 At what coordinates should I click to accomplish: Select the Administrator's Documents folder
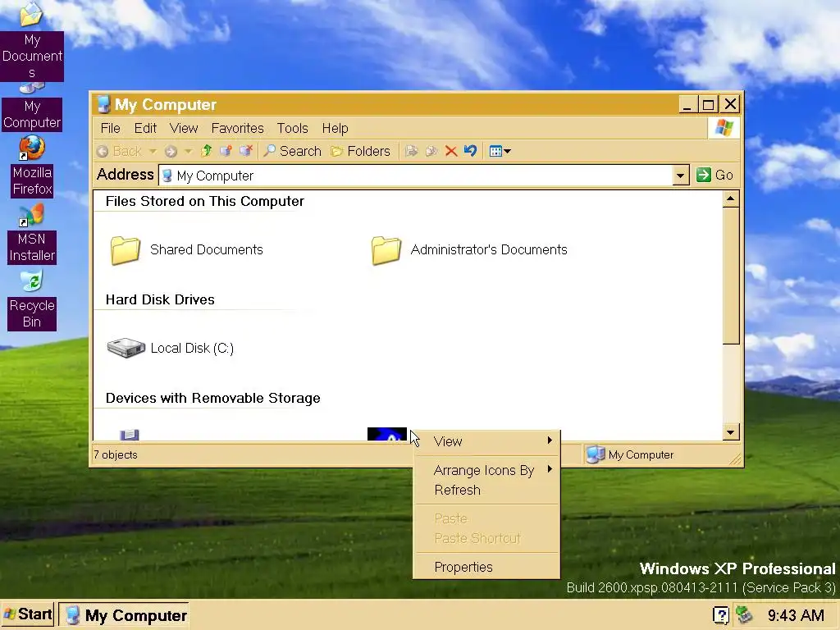468,250
